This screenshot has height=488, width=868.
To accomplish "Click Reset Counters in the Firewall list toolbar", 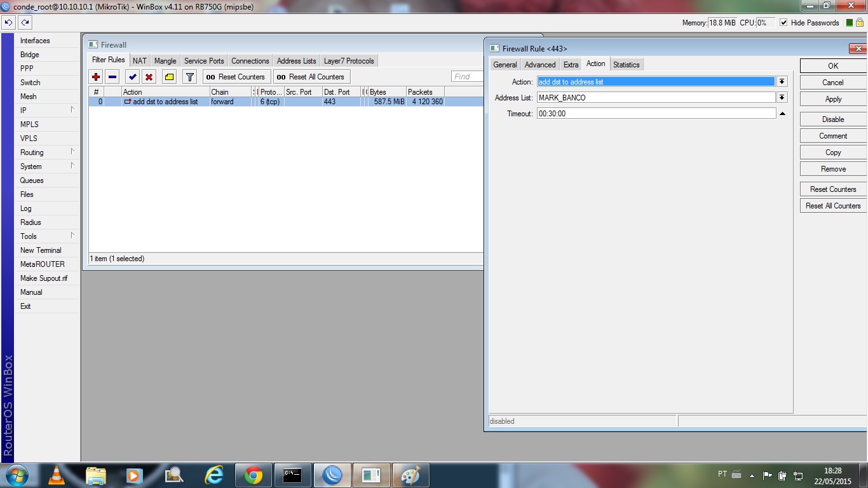I will (x=237, y=77).
